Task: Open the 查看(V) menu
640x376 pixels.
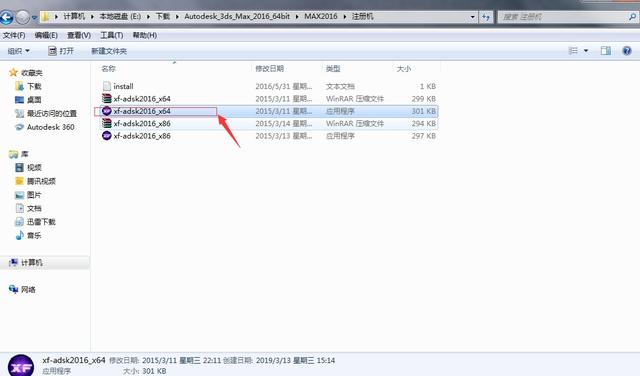Action: pyautogui.click(x=79, y=35)
